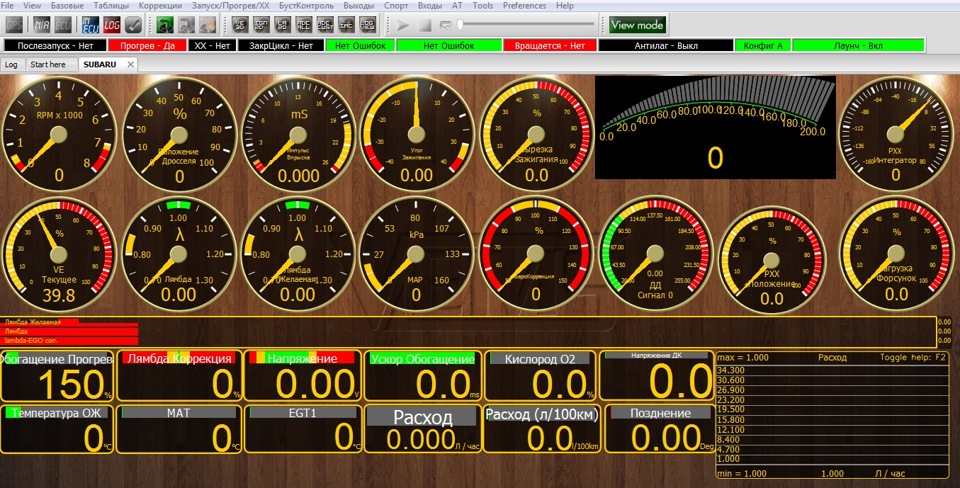Open the red LOG toolbar icon
This screenshot has height=488, width=960.
tap(111, 24)
